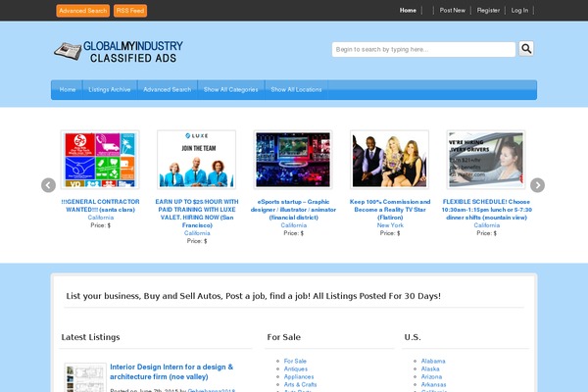This screenshot has height=392, width=588.
Task: Open the orange RSS Feed button
Action: (130, 11)
